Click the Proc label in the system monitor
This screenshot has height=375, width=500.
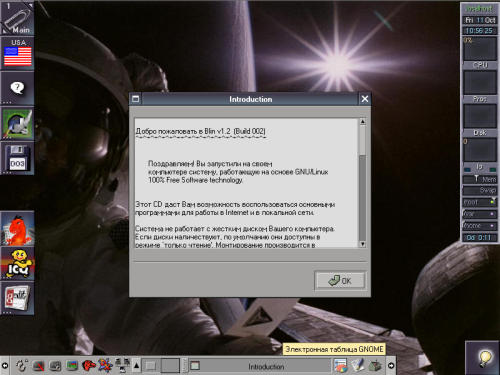[480, 99]
